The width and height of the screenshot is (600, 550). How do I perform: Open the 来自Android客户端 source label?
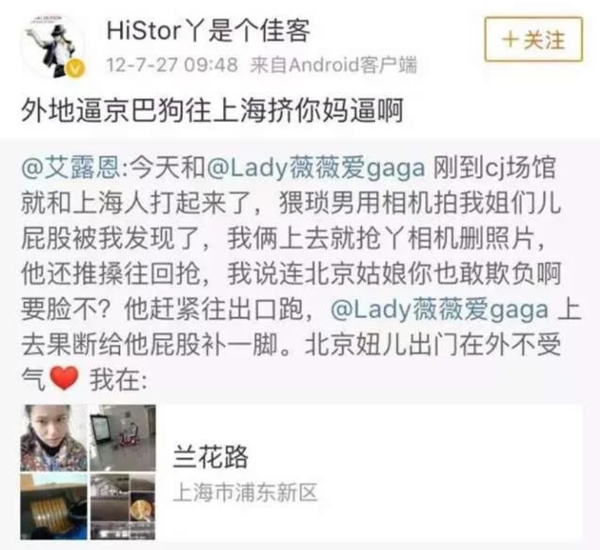[333, 65]
